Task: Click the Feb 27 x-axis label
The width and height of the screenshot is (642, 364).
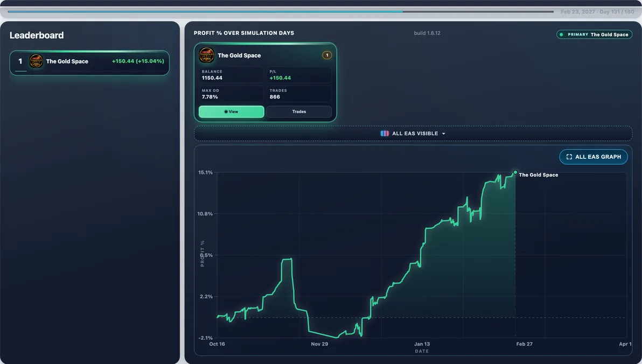Action: (x=525, y=344)
